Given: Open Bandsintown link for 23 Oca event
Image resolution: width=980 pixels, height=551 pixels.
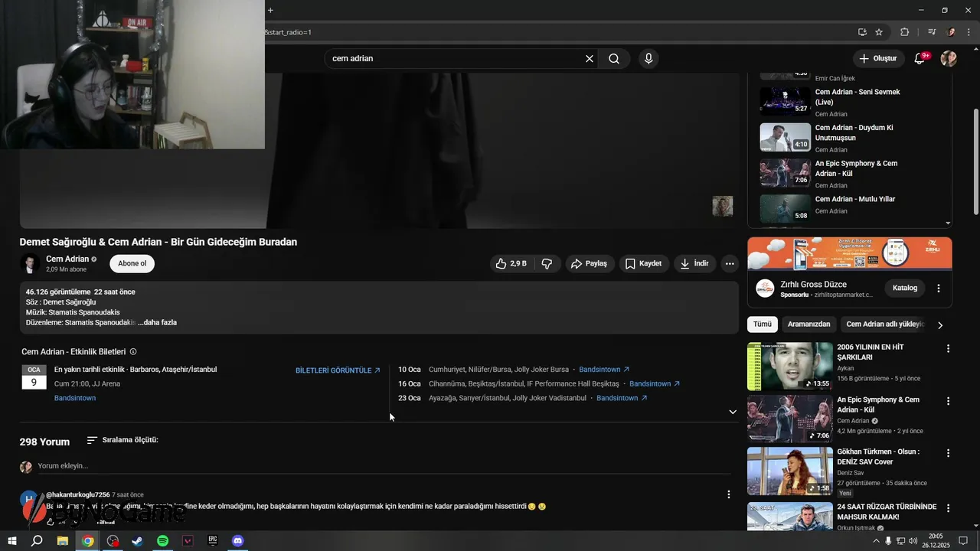Looking at the screenshot, I should coord(622,399).
